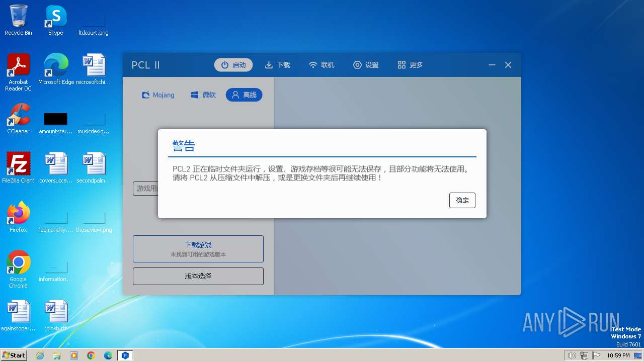Screen dimensions: 644x362
Task: Select the 微软 login option
Action: (x=203, y=95)
